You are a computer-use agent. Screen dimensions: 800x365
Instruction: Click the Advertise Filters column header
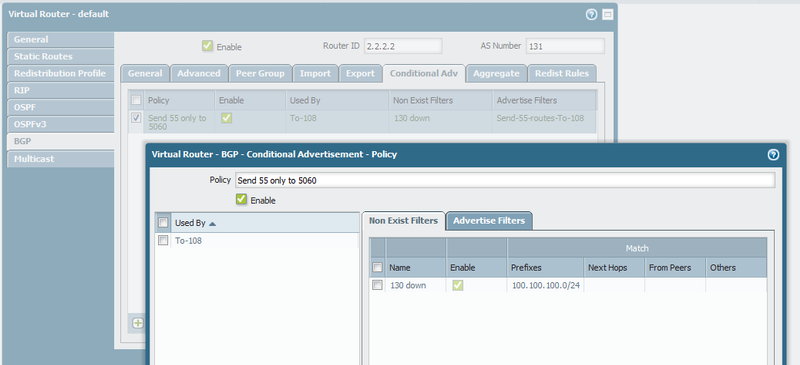pos(544,100)
